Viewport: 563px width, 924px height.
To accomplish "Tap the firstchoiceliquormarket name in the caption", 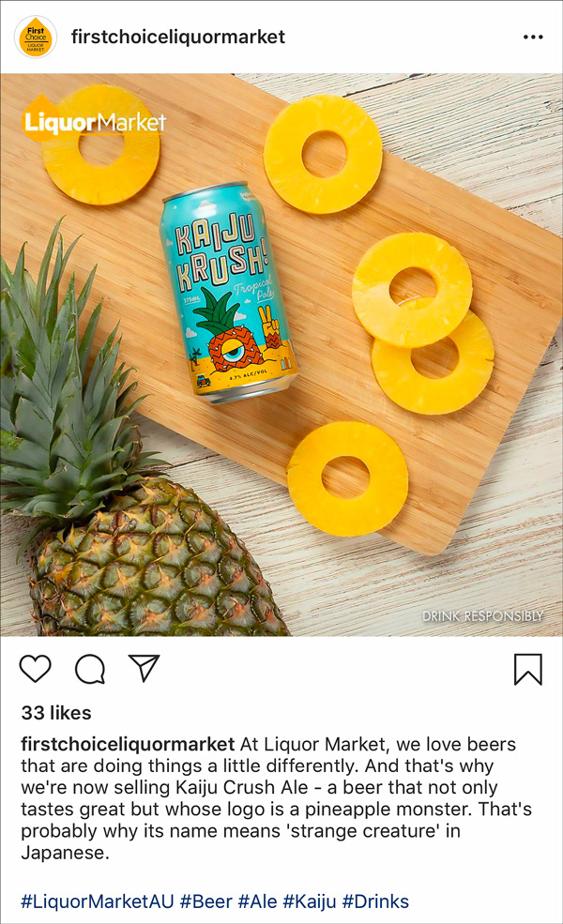I will point(128,744).
